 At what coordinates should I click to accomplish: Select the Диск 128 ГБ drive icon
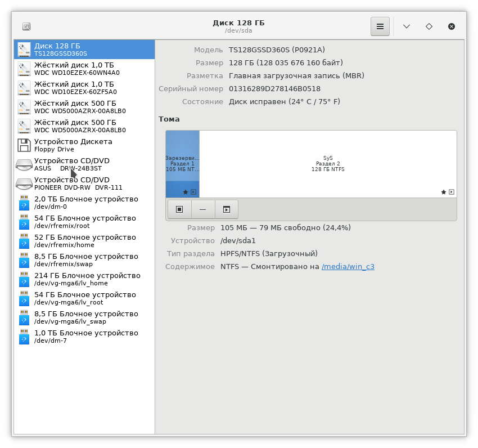pyautogui.click(x=24, y=50)
